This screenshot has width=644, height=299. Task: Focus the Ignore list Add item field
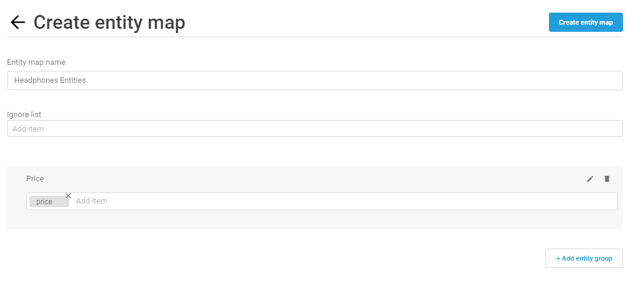tap(315, 129)
